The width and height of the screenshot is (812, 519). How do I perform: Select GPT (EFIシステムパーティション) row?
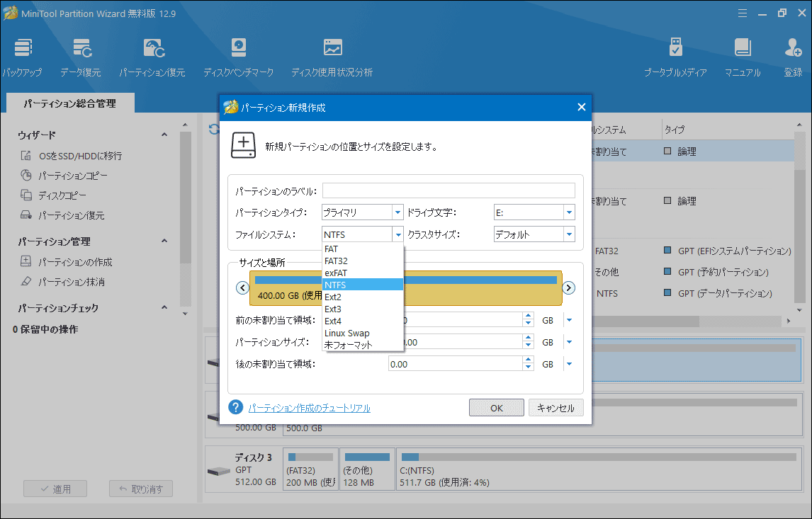[728, 251]
